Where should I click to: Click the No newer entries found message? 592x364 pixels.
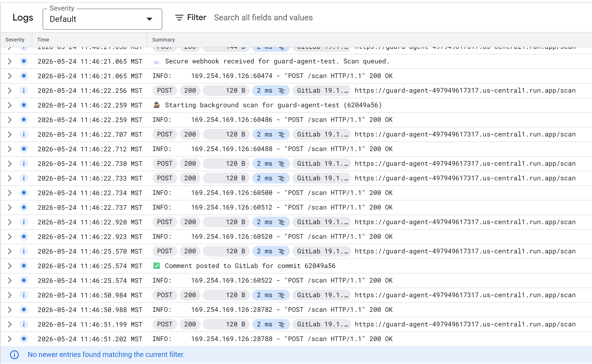click(x=106, y=355)
